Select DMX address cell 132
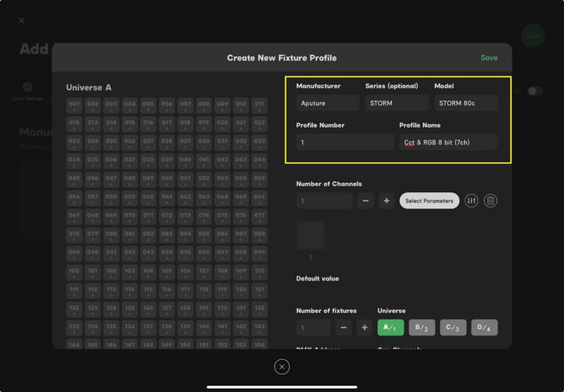Screen dimensions: 564x392 click(259, 309)
